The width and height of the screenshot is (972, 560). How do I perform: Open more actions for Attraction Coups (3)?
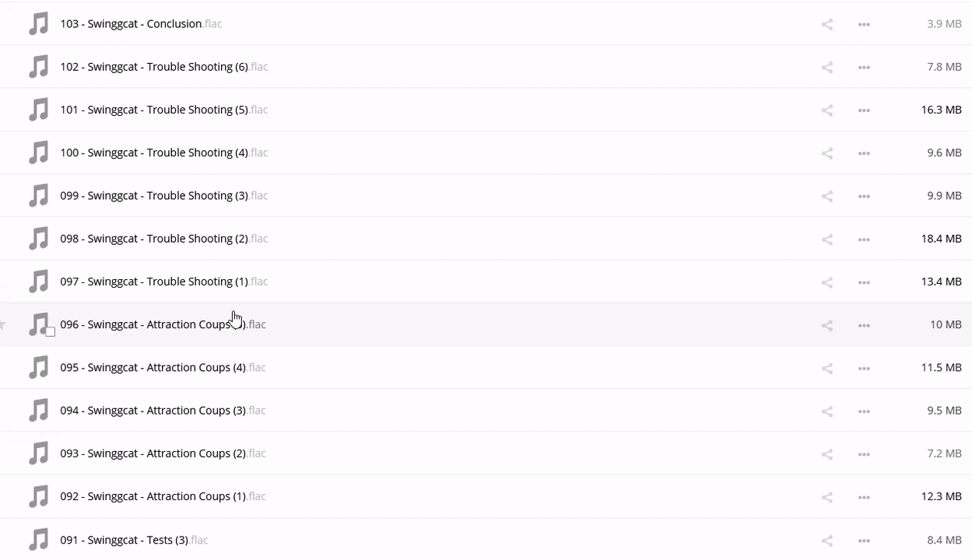864,411
